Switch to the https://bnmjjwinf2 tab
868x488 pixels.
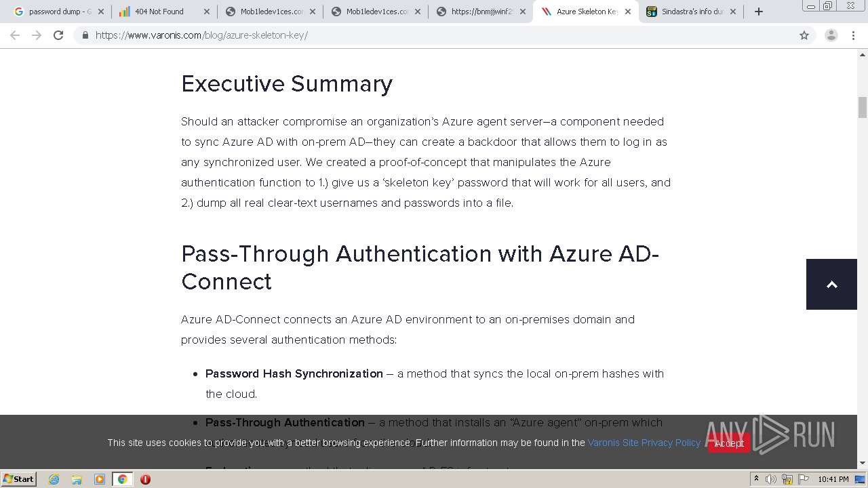[482, 12]
